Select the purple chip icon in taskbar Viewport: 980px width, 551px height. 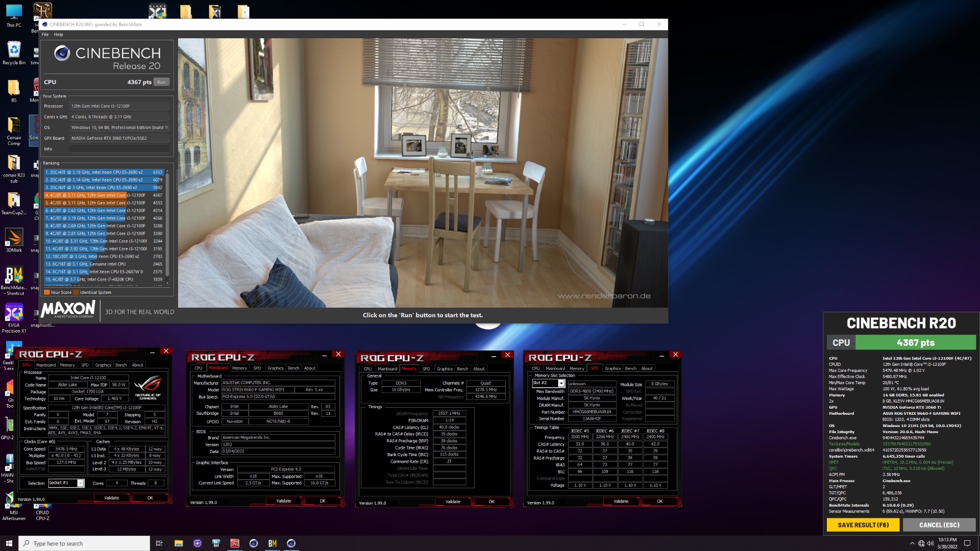(x=198, y=543)
